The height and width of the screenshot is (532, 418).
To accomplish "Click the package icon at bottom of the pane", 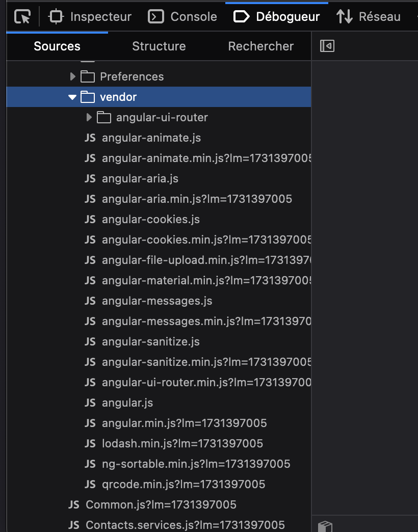I will (325, 526).
